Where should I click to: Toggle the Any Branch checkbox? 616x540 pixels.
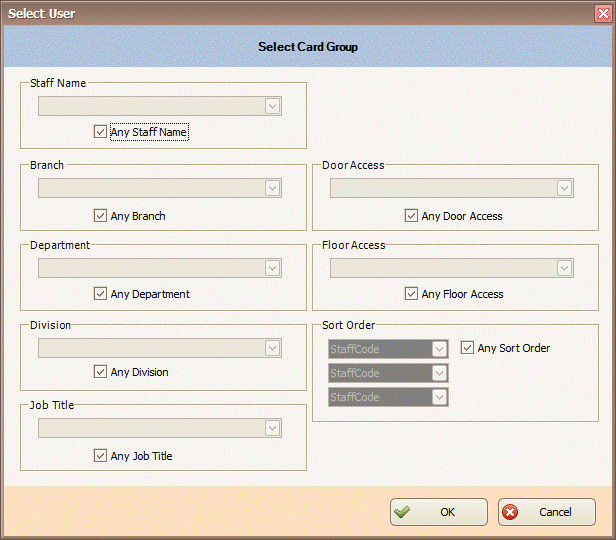[100, 215]
